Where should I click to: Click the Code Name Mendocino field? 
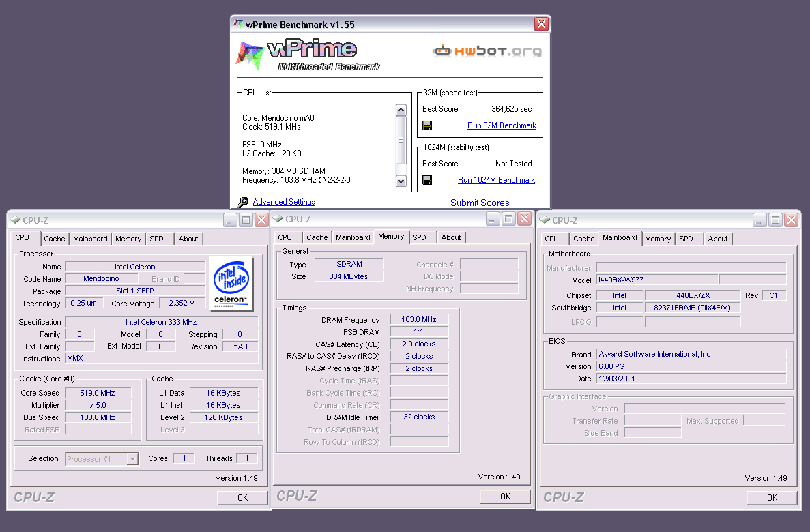coord(101,278)
